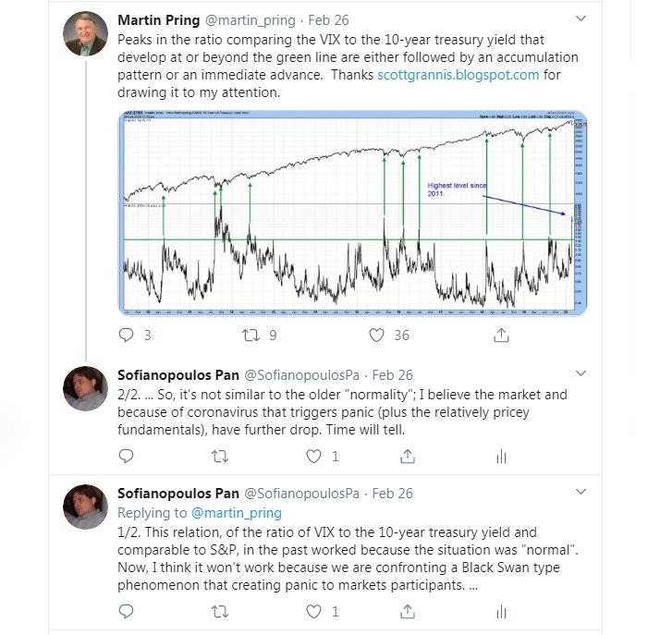The width and height of the screenshot is (672, 635).
Task: Like the 1/2 Black Swan tweet
Action: 313,612
